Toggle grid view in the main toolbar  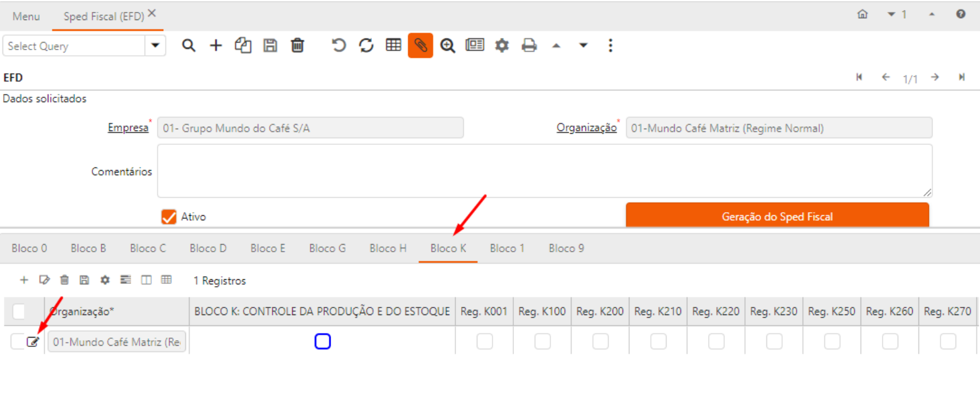393,45
